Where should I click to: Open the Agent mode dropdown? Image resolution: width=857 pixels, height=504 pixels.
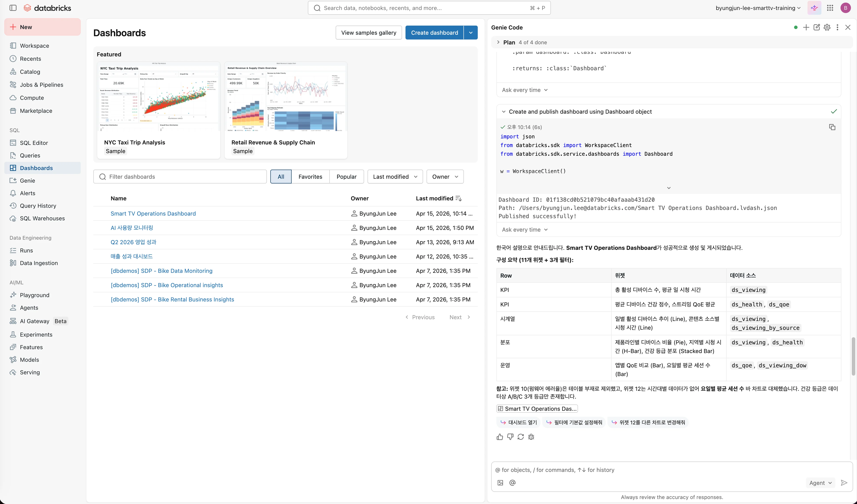click(820, 483)
